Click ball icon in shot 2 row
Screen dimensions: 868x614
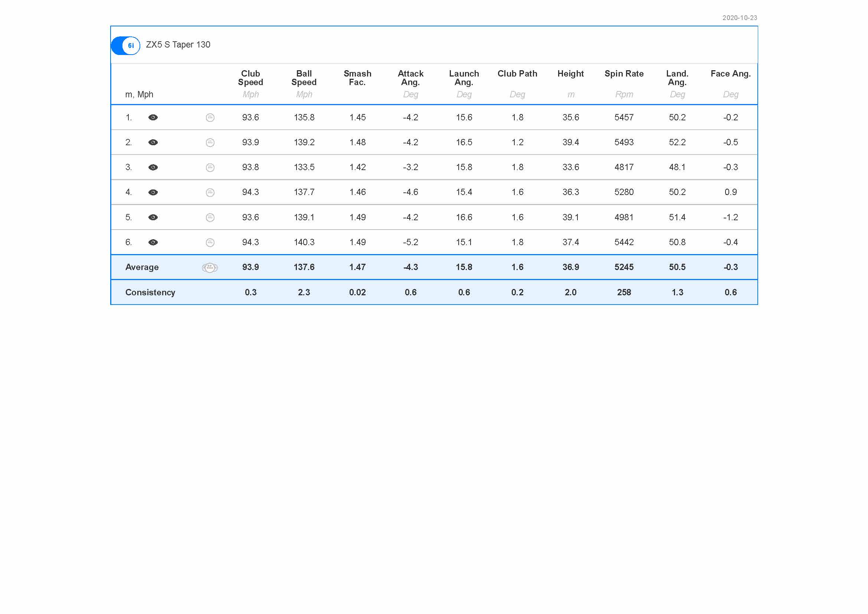[210, 143]
